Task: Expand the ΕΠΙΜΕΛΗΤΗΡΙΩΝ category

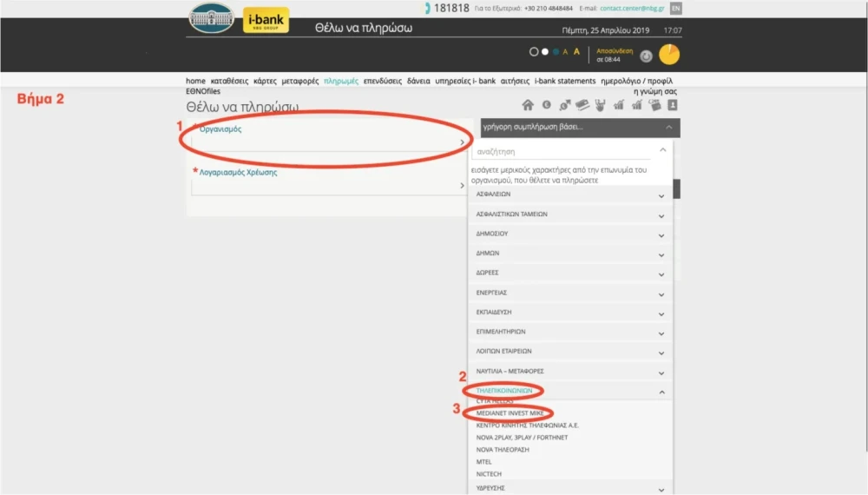Action: click(570, 332)
